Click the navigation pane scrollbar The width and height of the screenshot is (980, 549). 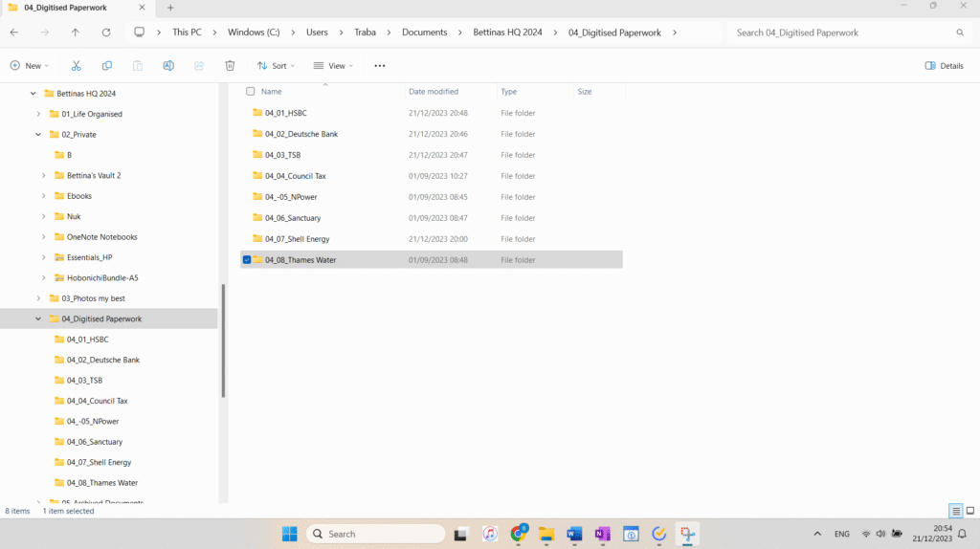pyautogui.click(x=223, y=340)
